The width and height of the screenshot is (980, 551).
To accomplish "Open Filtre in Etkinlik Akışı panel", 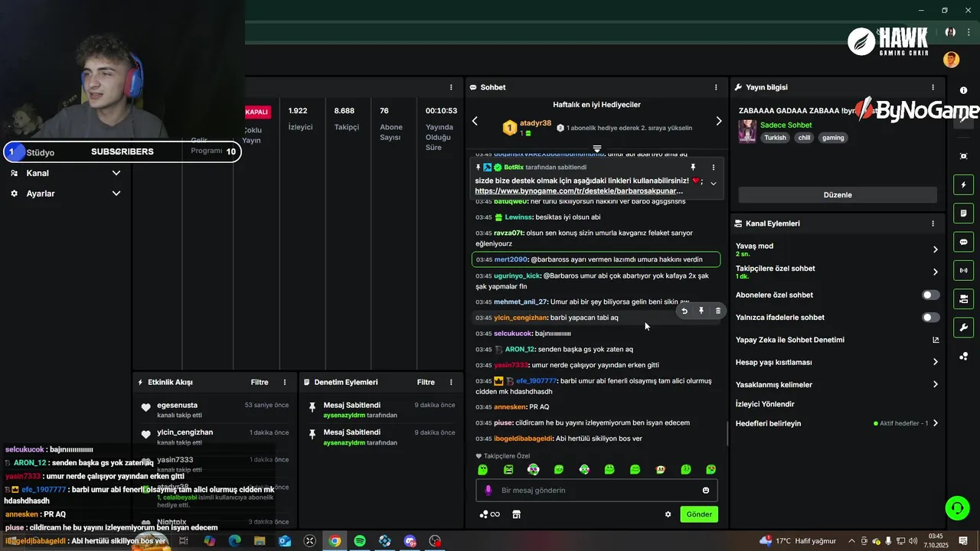I will click(260, 382).
